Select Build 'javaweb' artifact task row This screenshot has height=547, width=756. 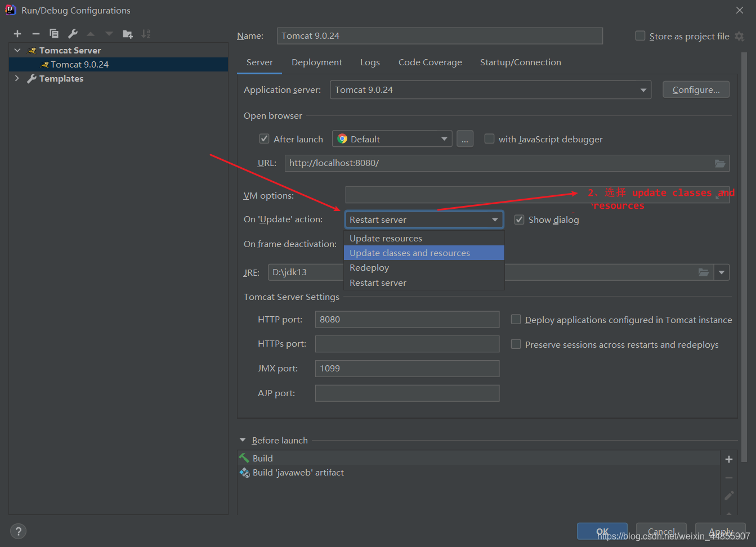point(478,473)
